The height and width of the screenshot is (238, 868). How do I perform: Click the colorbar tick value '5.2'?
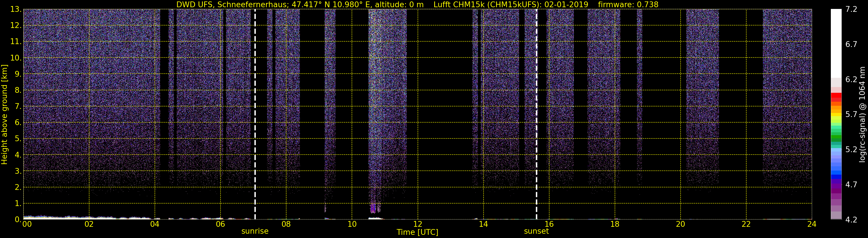851,149
